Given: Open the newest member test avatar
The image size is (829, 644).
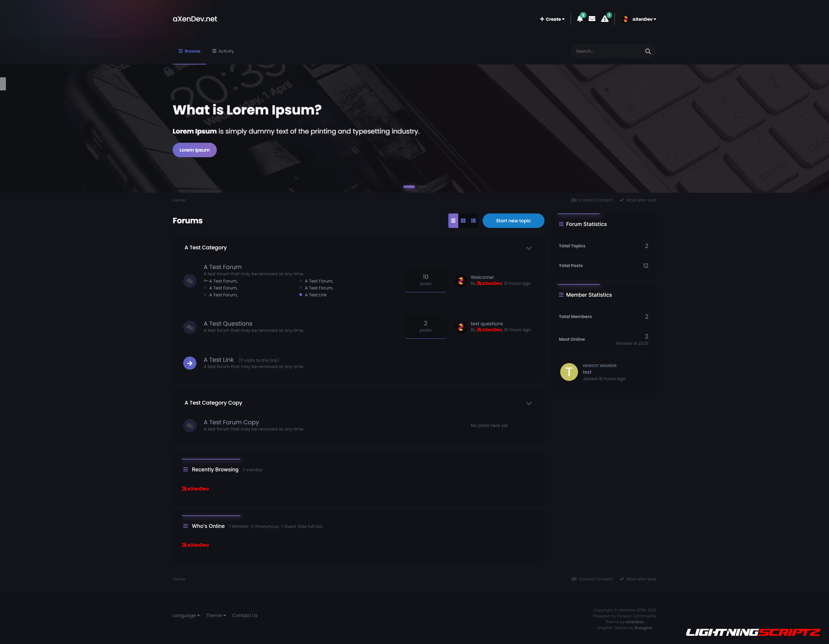Looking at the screenshot, I should point(569,372).
